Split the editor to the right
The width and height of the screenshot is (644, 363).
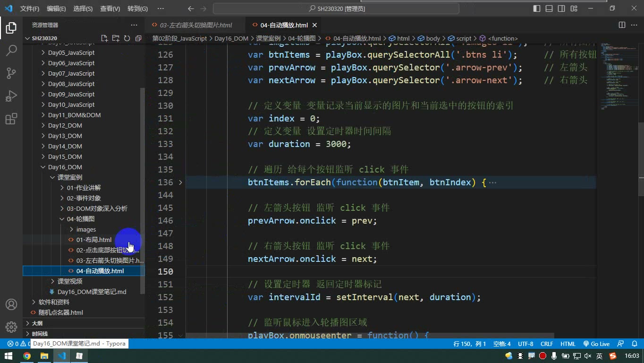pos(622,25)
